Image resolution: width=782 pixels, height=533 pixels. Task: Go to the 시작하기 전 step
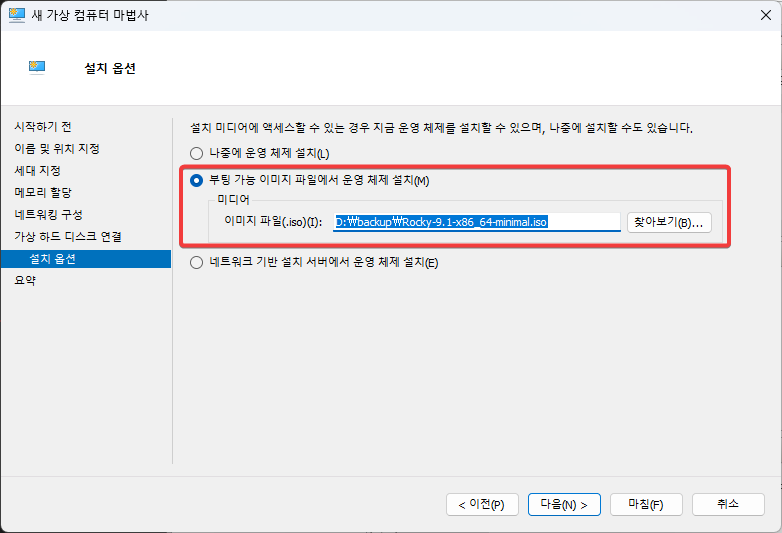tap(42, 127)
